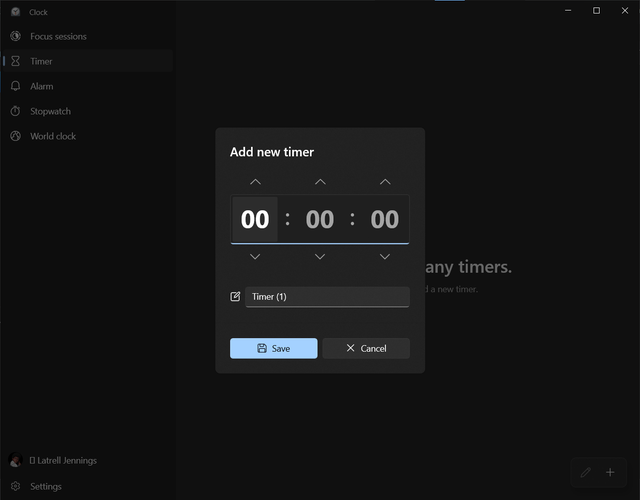Minimize the Clock window

tap(568, 11)
